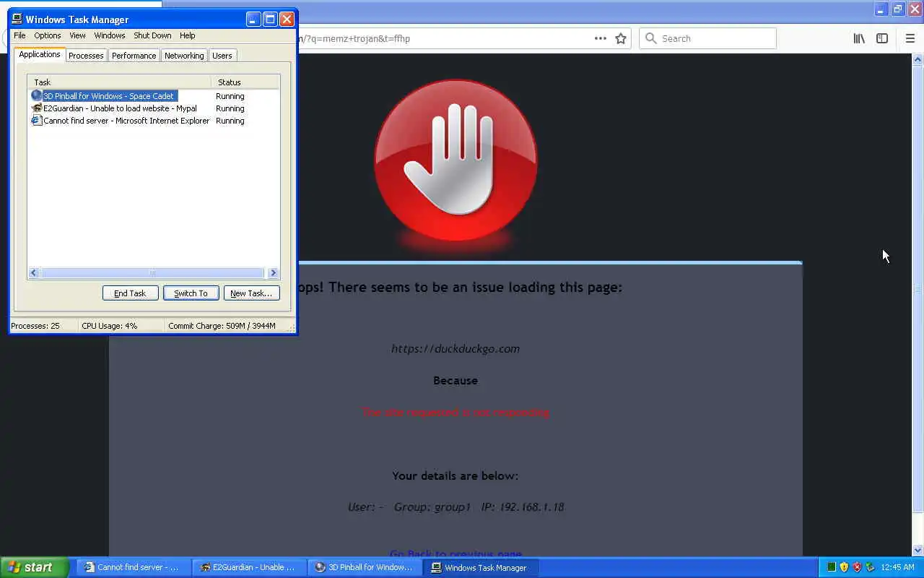Click the red stop hand image
The image size is (924, 578).
[x=456, y=162]
